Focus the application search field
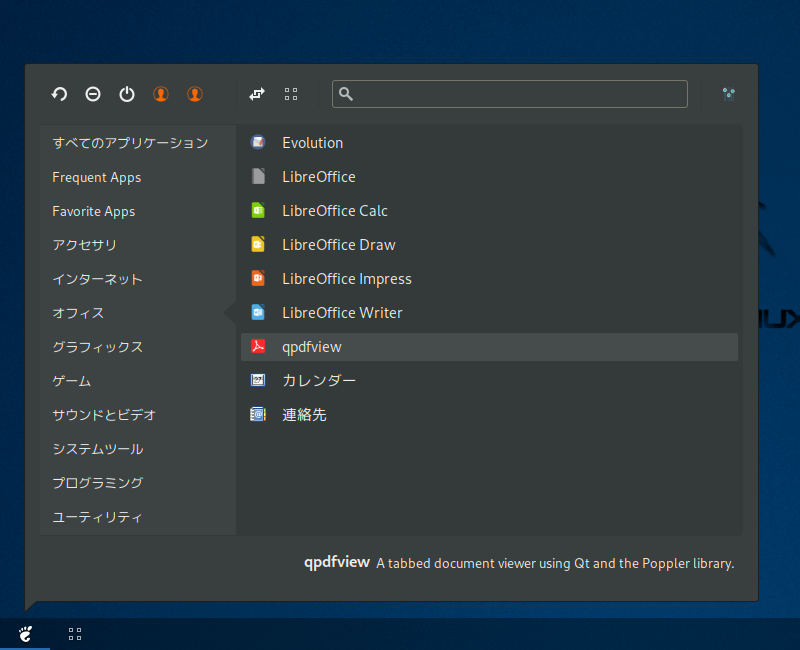Screen dimensions: 800x650 [510, 94]
